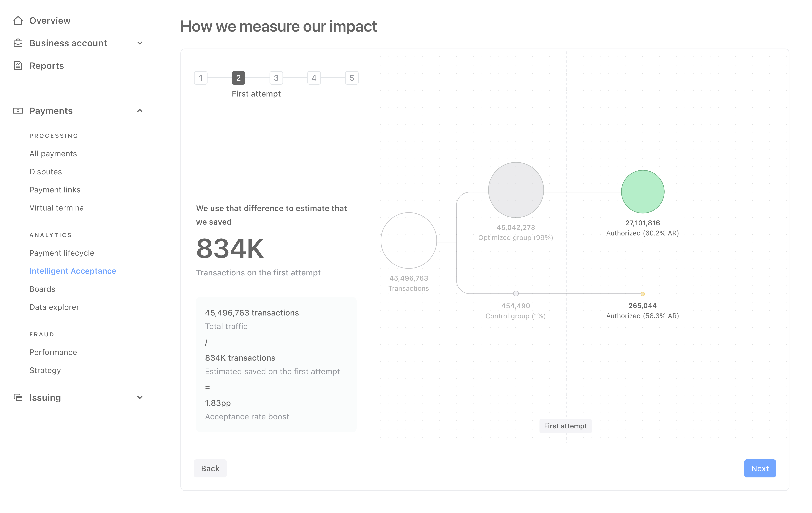Click the Issuing card icon
812x513 pixels.
[x=18, y=397]
